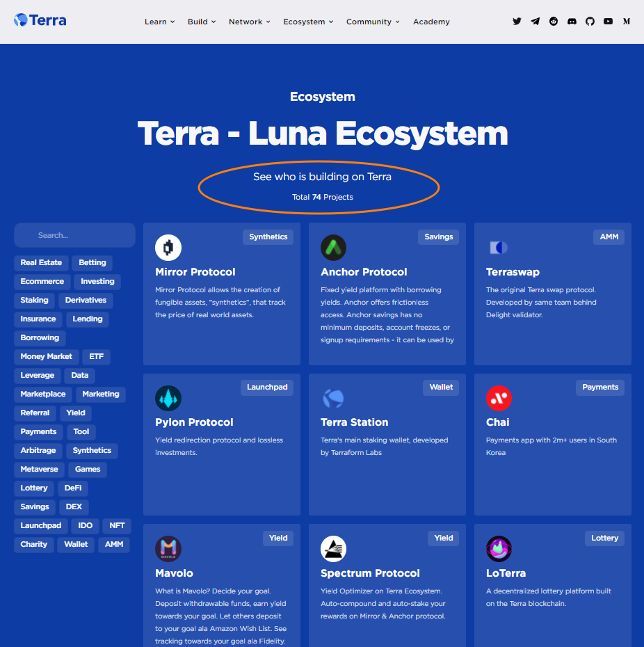Image resolution: width=644 pixels, height=647 pixels.
Task: Expand the Community dropdown menu
Action: [373, 22]
